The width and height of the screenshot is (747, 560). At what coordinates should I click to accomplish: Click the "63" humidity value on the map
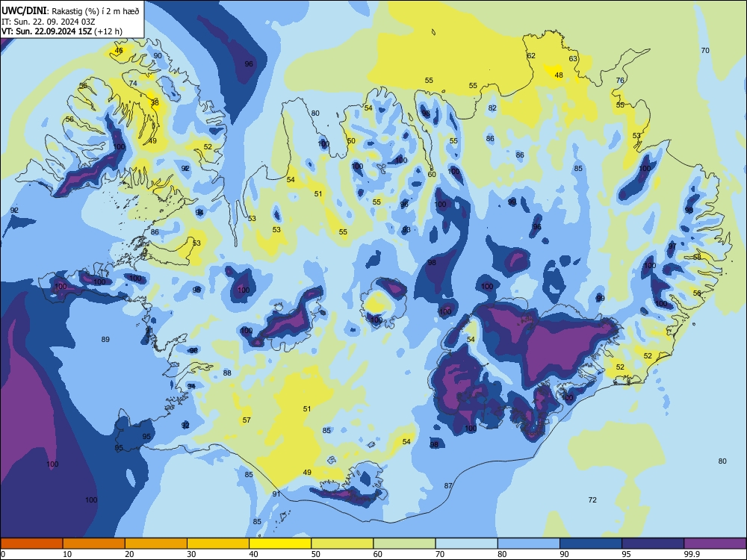(x=573, y=58)
